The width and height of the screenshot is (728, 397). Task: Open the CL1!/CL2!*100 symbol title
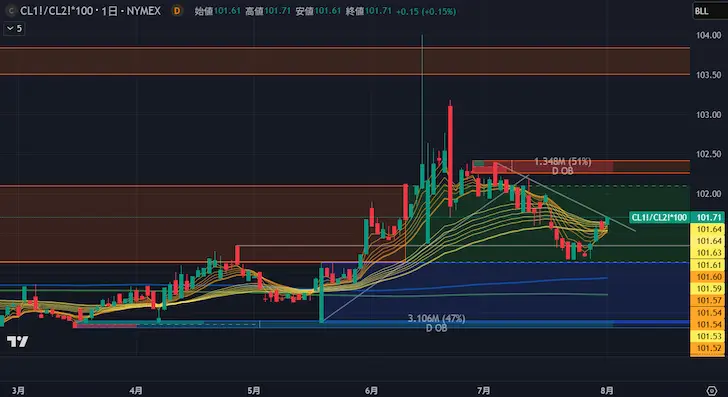click(91, 11)
